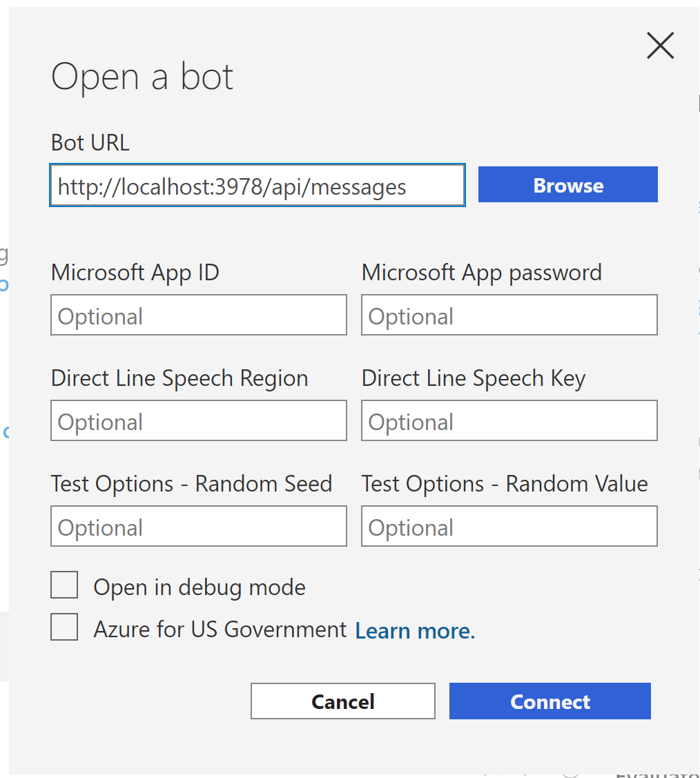
Task: Cancel the bot connection dialog
Action: pos(343,701)
